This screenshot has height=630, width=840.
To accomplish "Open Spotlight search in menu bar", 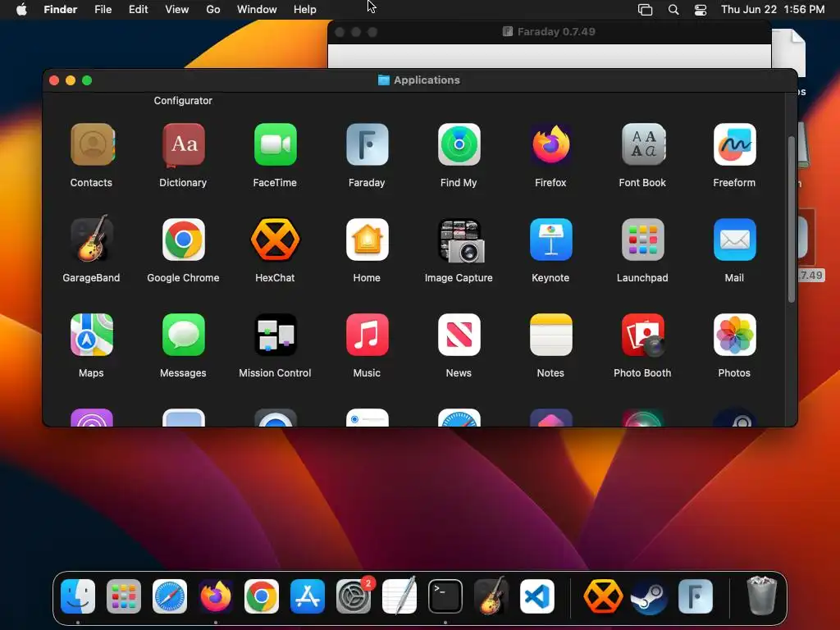I will tap(673, 10).
